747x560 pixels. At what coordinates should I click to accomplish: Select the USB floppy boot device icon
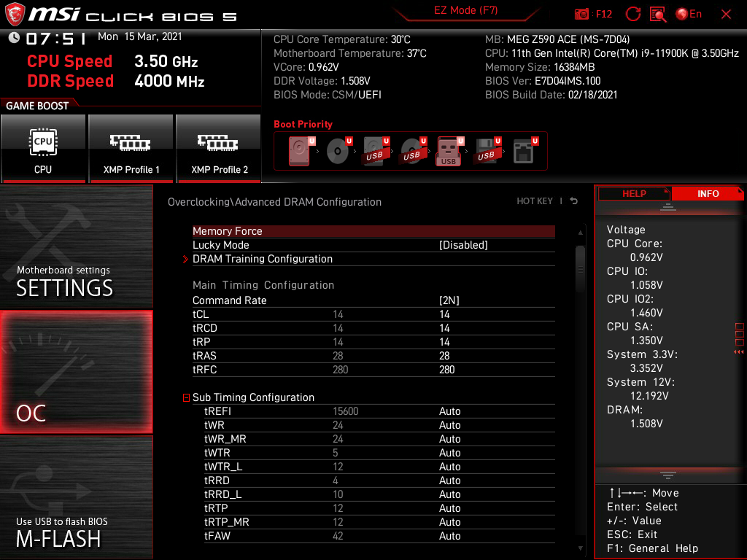(x=487, y=151)
